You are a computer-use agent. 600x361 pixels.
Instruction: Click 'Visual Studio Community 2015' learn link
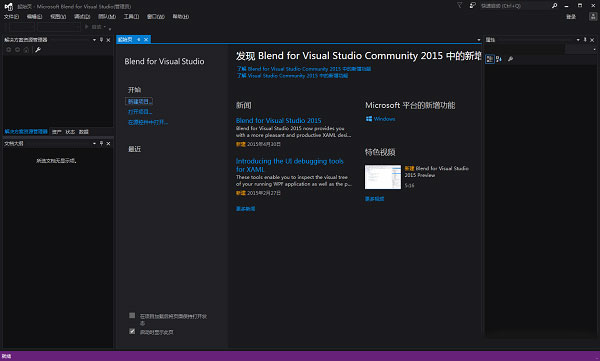[292, 76]
